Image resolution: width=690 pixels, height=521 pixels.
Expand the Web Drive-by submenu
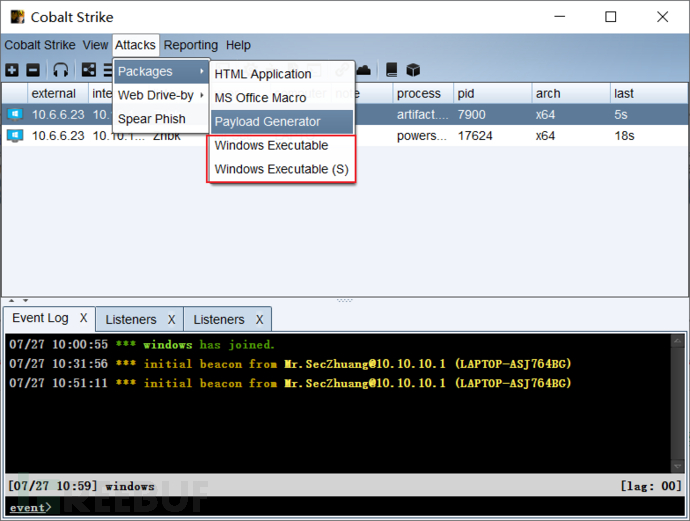click(160, 95)
